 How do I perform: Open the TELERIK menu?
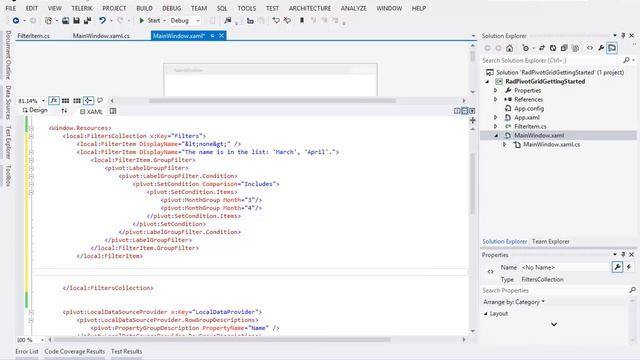(x=82, y=8)
